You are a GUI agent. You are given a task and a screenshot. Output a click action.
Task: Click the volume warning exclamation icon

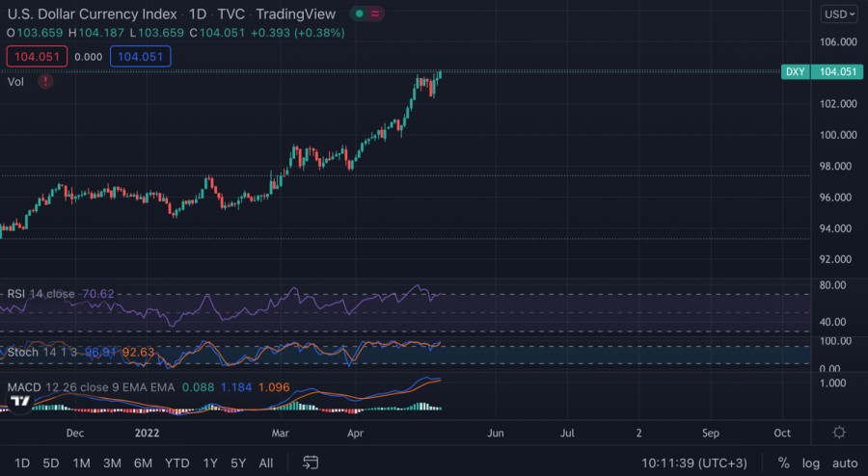[x=45, y=82]
